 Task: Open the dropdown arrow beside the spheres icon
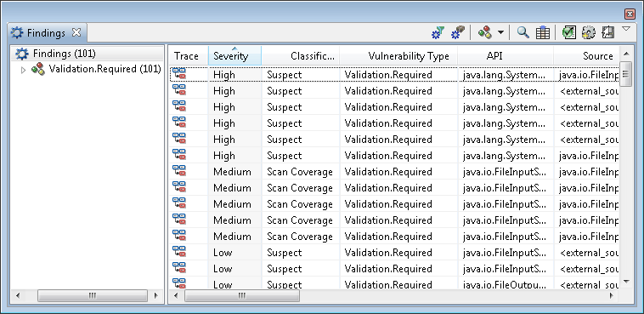(500, 32)
